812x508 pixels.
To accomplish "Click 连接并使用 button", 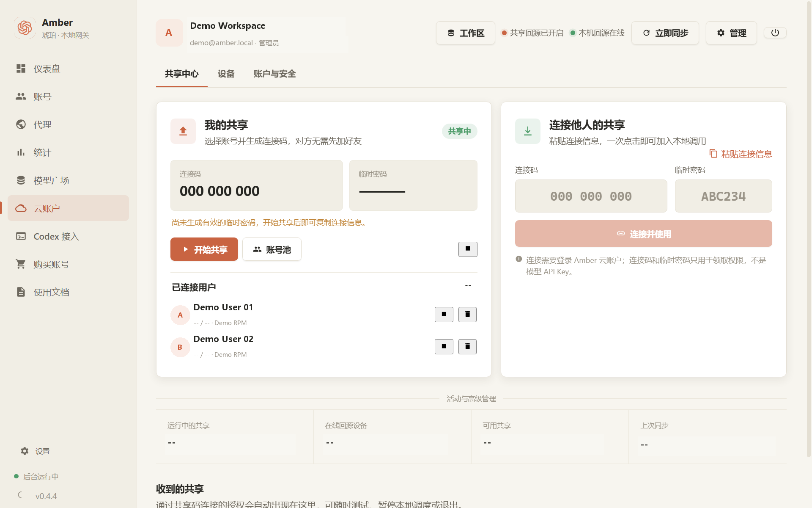I will (x=644, y=234).
